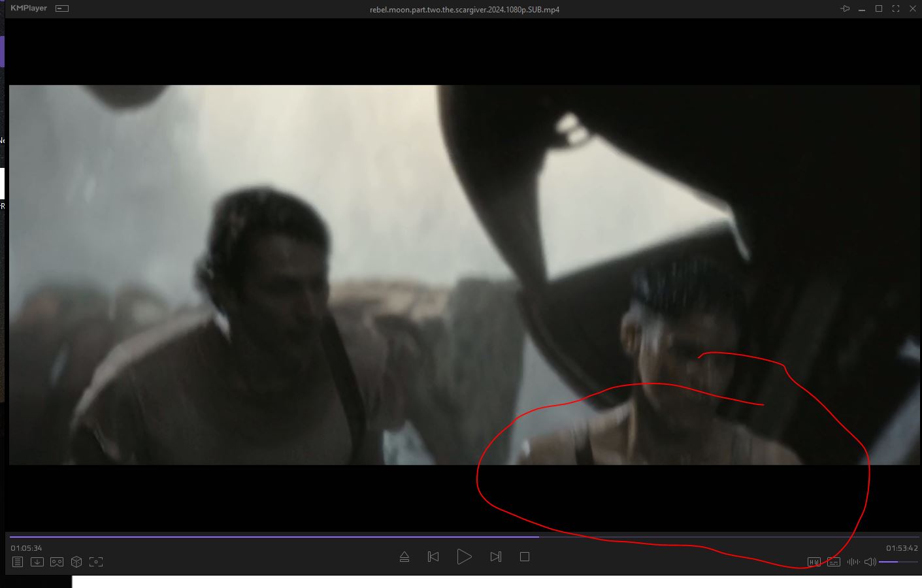The height and width of the screenshot is (588, 922).
Task: Click the download video icon
Action: pyautogui.click(x=37, y=562)
